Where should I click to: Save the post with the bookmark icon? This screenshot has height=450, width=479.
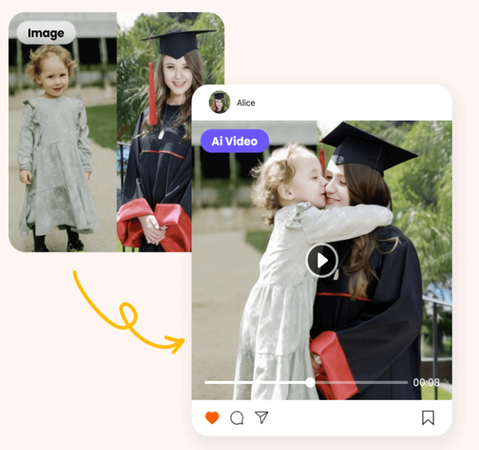pos(428,418)
